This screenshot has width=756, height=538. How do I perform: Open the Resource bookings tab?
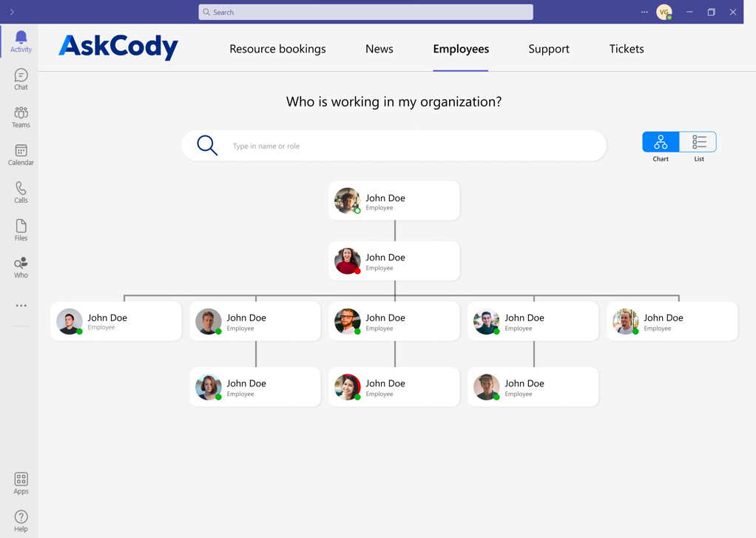[277, 49]
